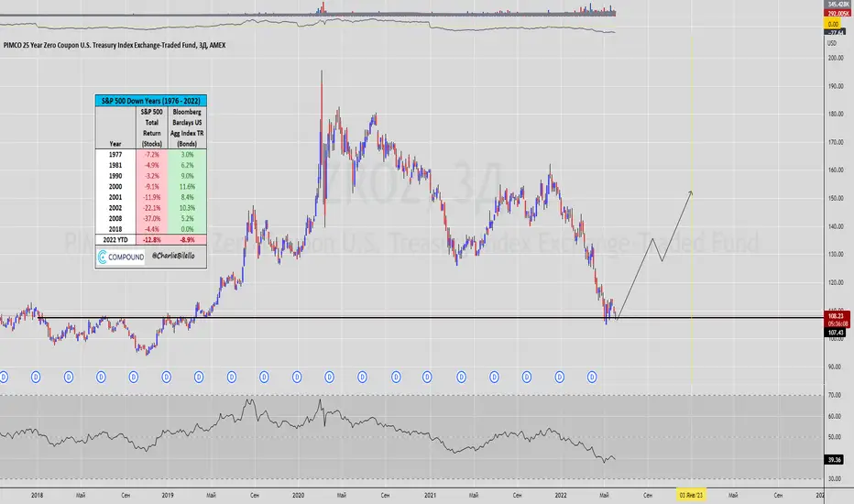Click the 2020 label on the time axis
The image size is (854, 504).
(x=298, y=495)
